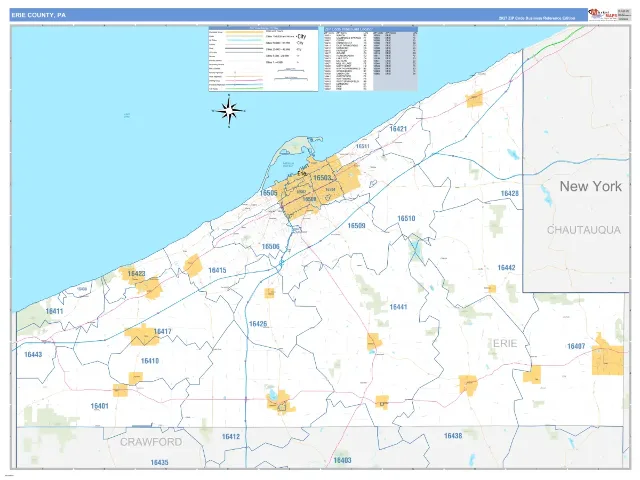Select ZIP code label 16428
Screen dimensions: 640x480
click(509, 193)
